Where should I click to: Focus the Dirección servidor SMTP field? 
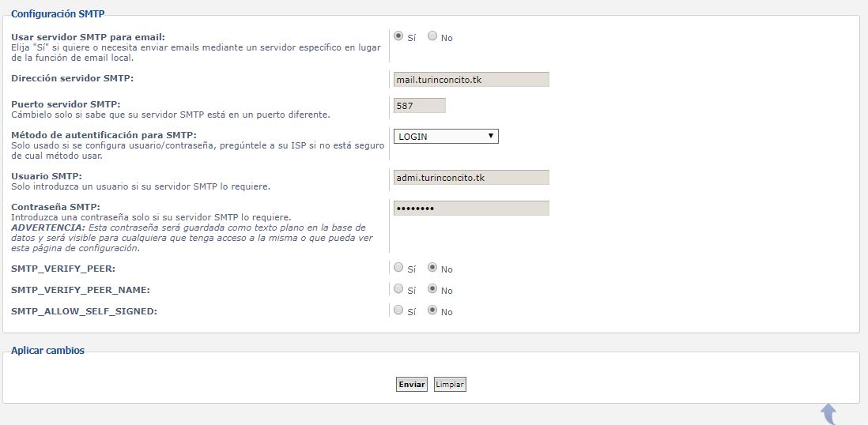(x=470, y=80)
